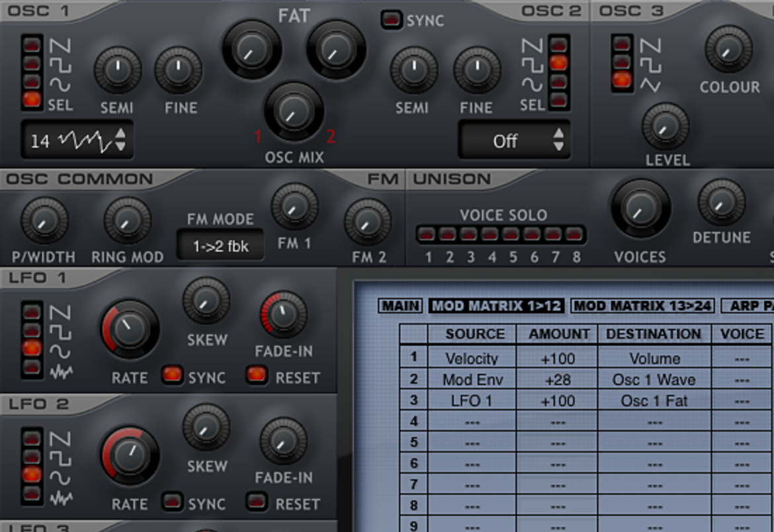The height and width of the screenshot is (532, 774).
Task: Toggle LFO 2 RESET button
Action: click(257, 502)
